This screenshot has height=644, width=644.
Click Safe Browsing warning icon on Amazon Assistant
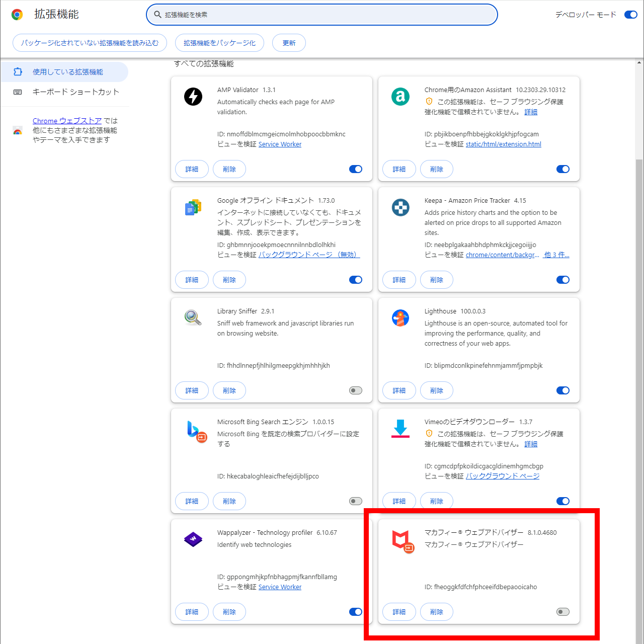[429, 101]
